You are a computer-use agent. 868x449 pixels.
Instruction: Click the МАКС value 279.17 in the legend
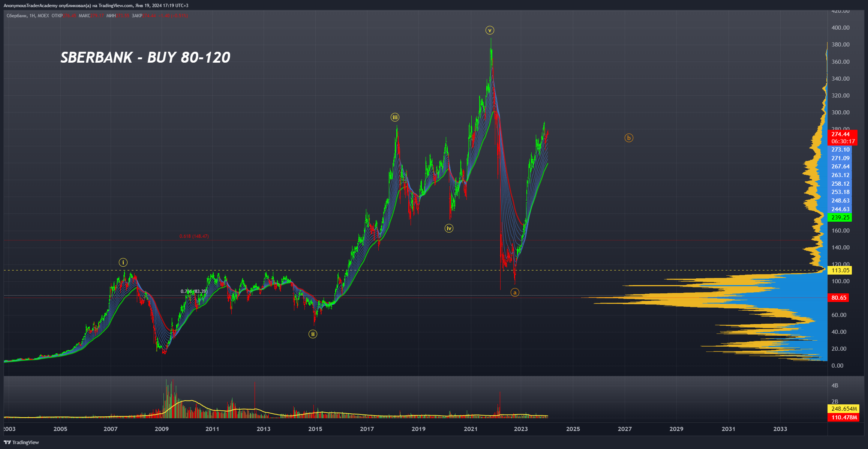point(97,16)
